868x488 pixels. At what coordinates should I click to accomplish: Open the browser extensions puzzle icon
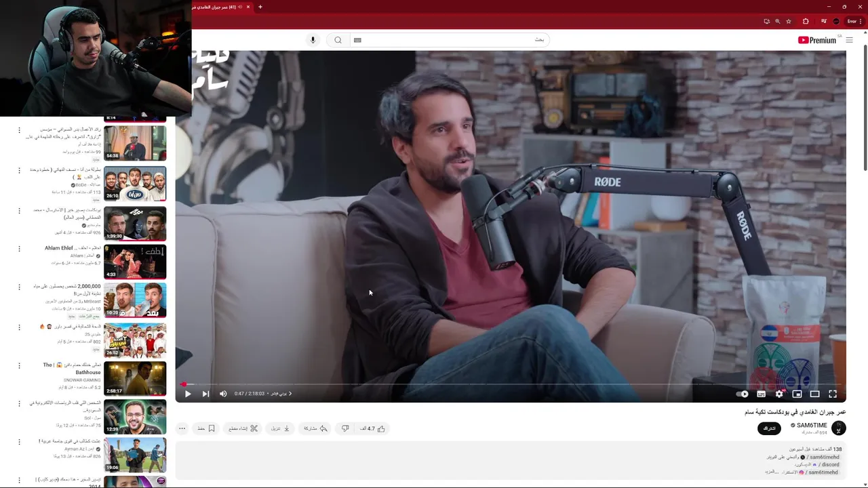pyautogui.click(x=806, y=21)
